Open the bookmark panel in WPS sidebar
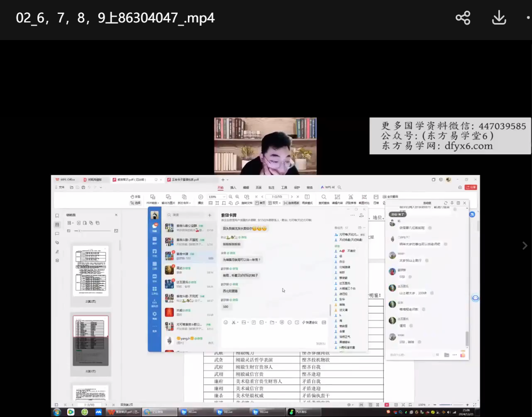 click(x=57, y=216)
